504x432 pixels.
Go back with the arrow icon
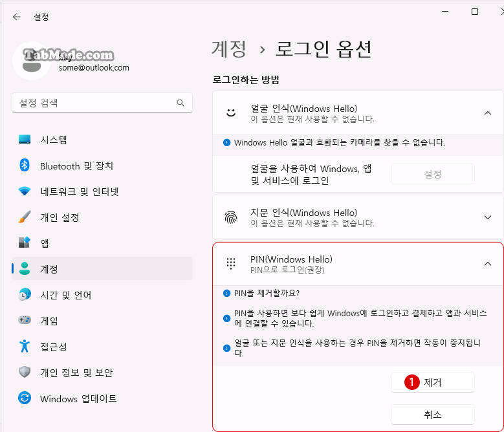(16, 17)
